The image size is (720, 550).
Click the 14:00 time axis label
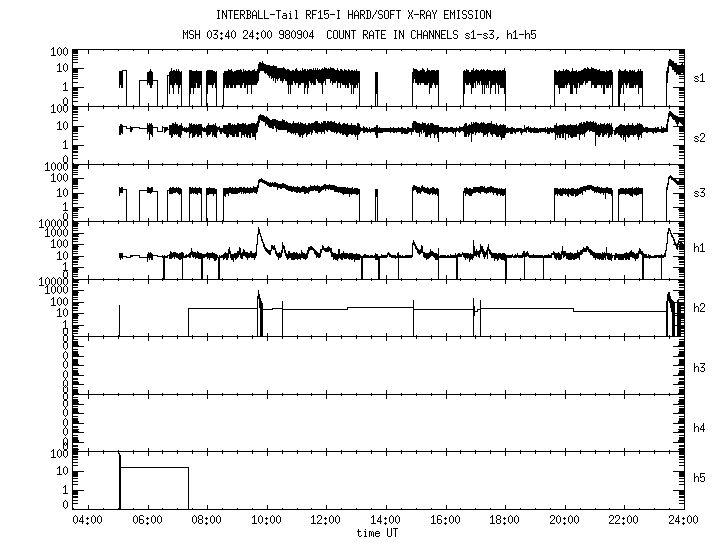tap(385, 520)
